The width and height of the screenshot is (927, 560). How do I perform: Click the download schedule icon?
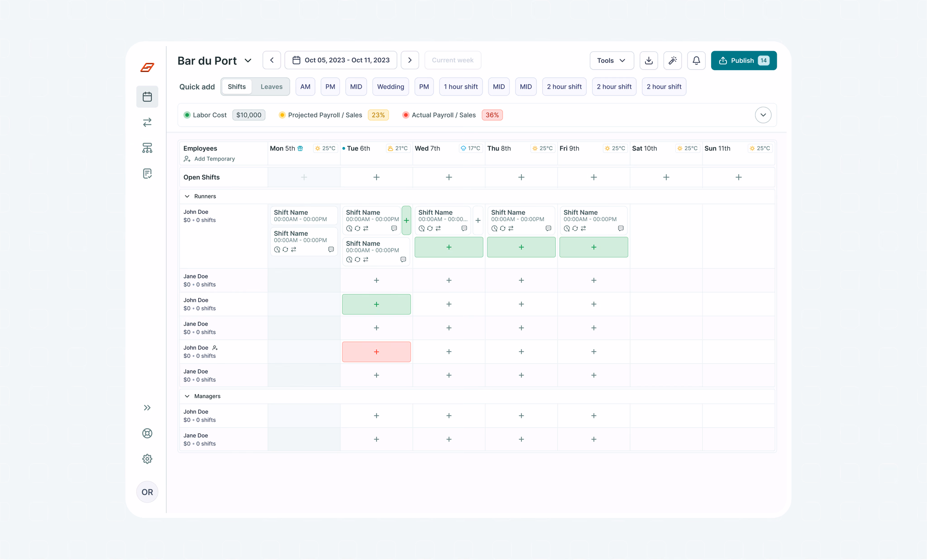coord(649,61)
